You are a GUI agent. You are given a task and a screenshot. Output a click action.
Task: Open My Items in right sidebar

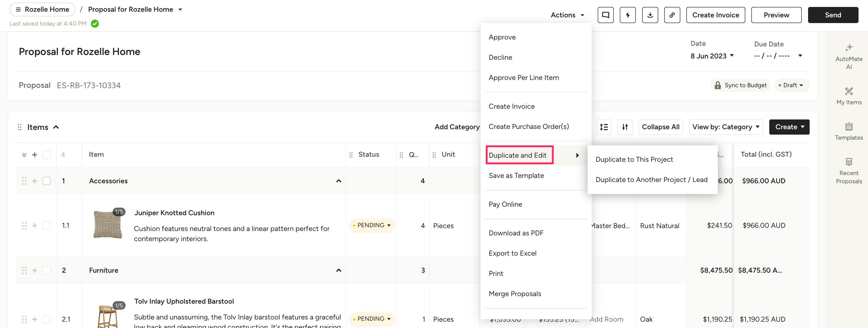click(848, 96)
